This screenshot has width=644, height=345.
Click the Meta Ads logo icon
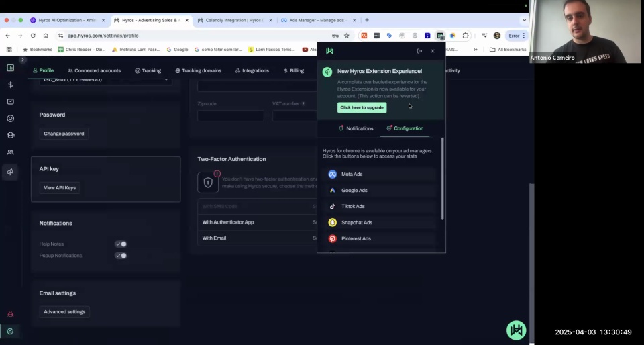332,174
